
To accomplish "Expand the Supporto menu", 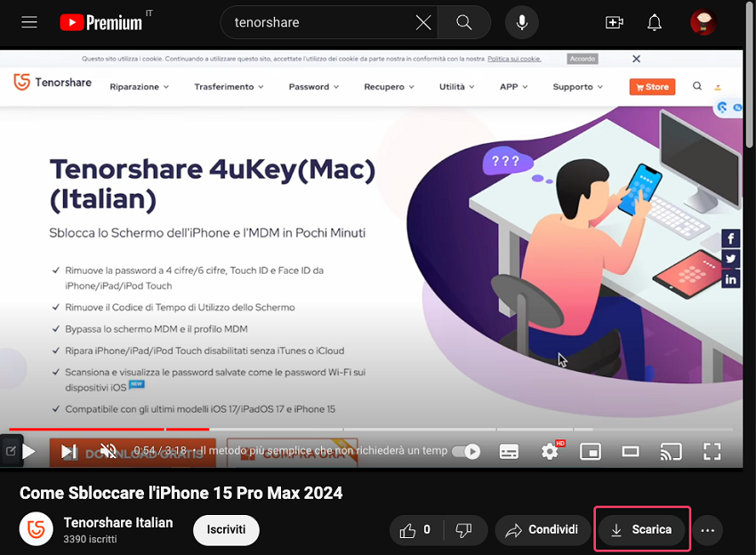I will click(577, 87).
